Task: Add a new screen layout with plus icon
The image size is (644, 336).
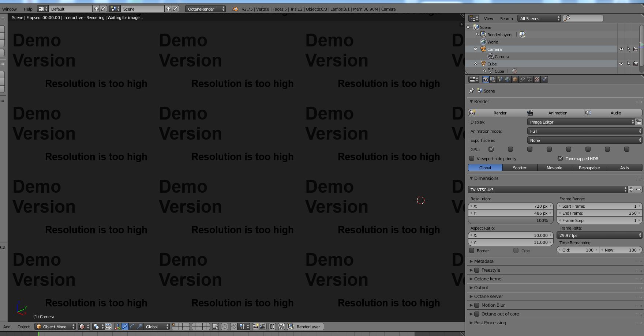Action: click(96, 9)
